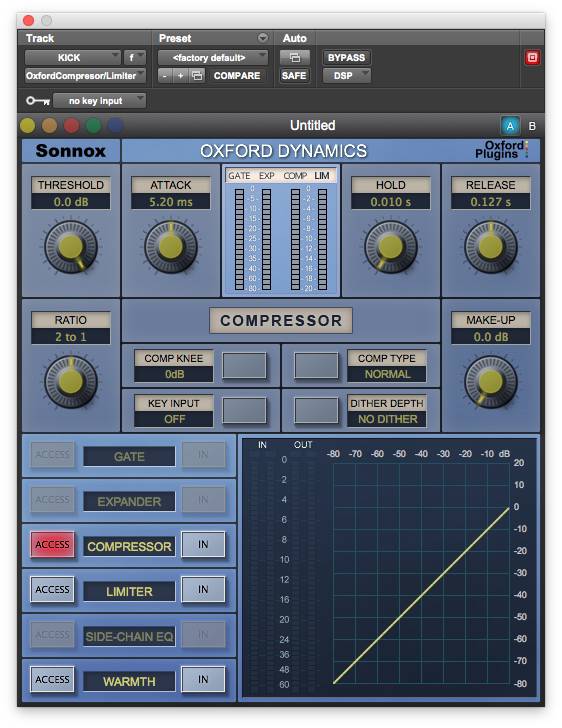The image size is (562, 728).
Task: Click the Attack knob
Action: click(170, 247)
